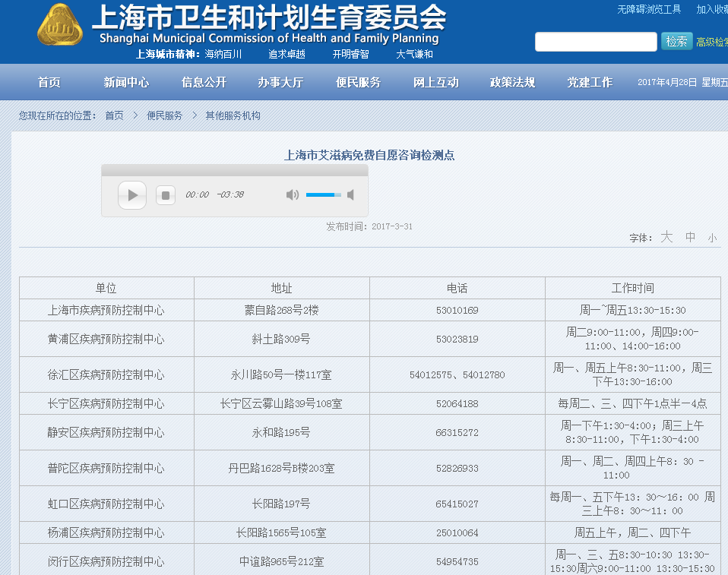This screenshot has height=575, width=728.
Task: Click the 单位 column header
Action: coord(106,288)
